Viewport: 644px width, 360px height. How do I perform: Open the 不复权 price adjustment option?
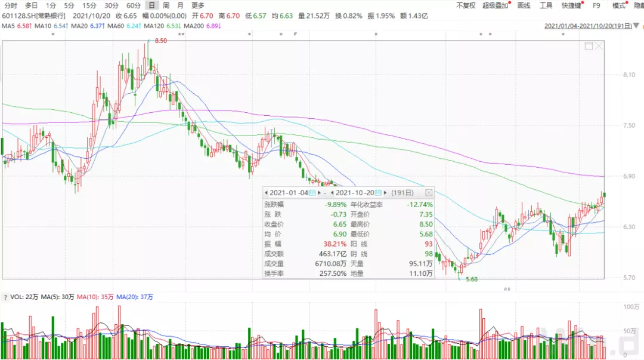tap(466, 5)
